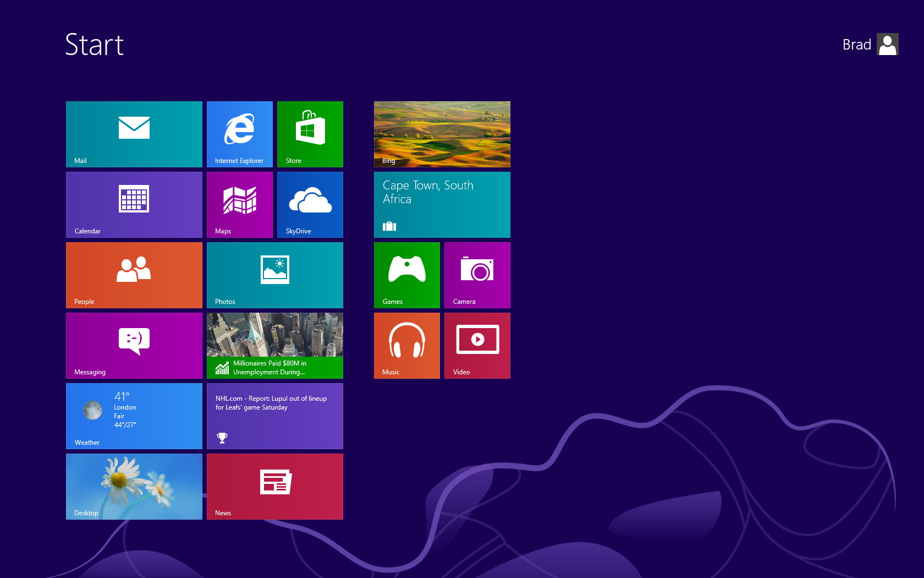
Task: Start the Games app
Action: point(406,275)
